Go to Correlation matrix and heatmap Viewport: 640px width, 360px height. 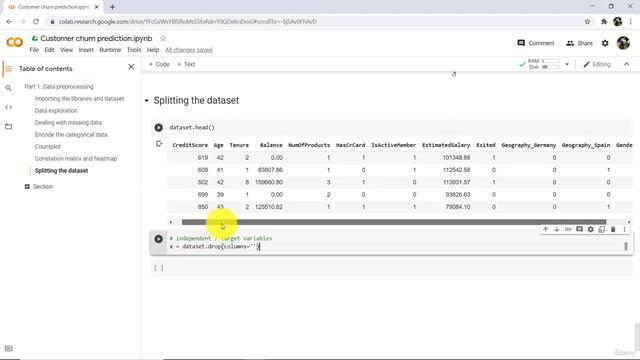point(76,158)
